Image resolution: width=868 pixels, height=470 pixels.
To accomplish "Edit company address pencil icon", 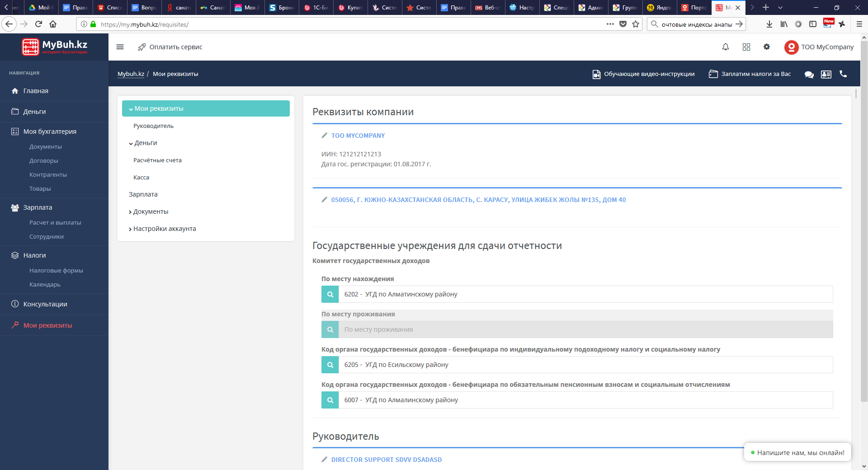I will click(324, 200).
